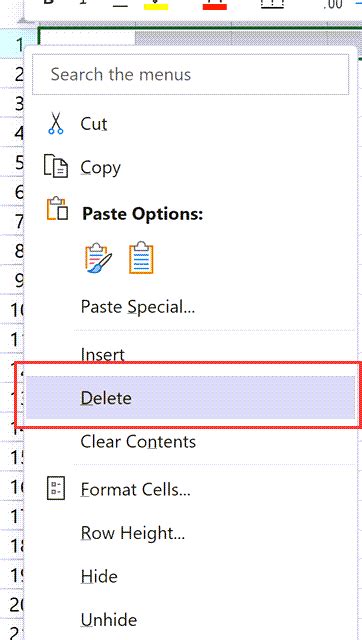362x640 pixels.
Task: Select Delete from the context menu
Action: [x=191, y=398]
